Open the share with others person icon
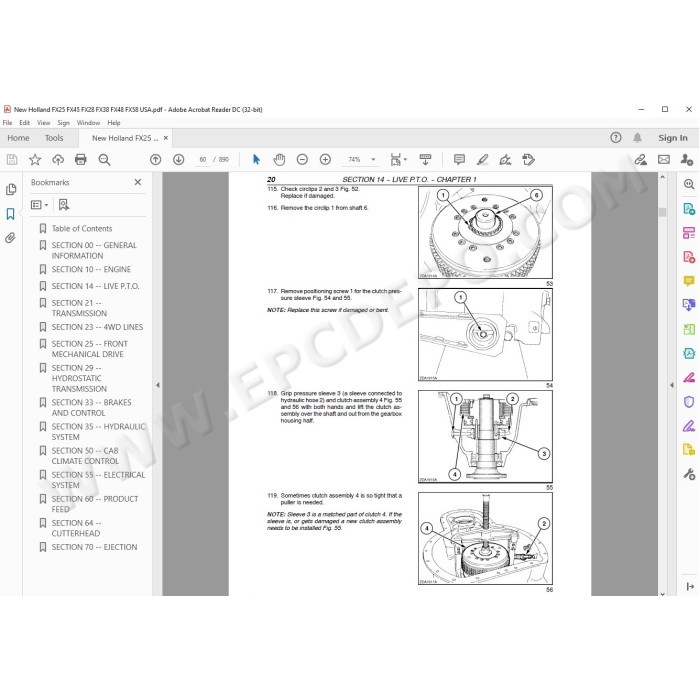This screenshot has height=700, width=700. point(687,159)
